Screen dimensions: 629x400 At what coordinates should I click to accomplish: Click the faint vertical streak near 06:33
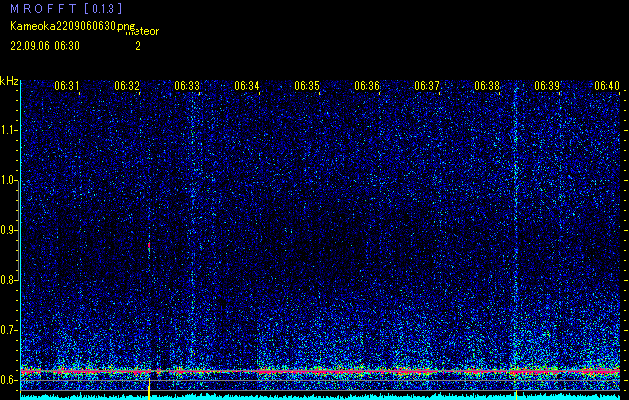[193, 225]
